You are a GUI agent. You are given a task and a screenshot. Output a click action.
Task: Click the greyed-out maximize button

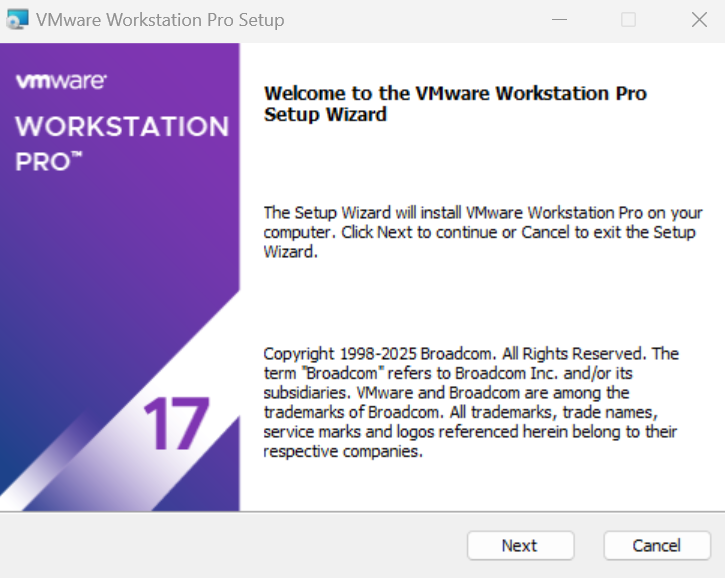click(628, 20)
